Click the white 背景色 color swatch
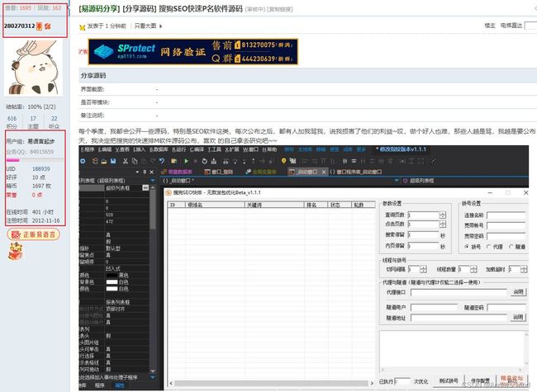Screen dimensions: 537x392 pyautogui.click(x=112, y=282)
